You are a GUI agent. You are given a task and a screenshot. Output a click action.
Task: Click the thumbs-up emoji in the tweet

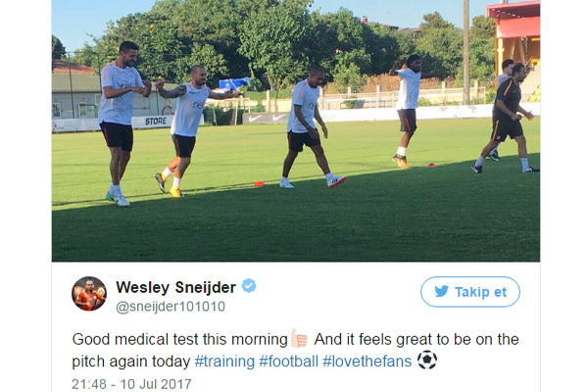299,338
